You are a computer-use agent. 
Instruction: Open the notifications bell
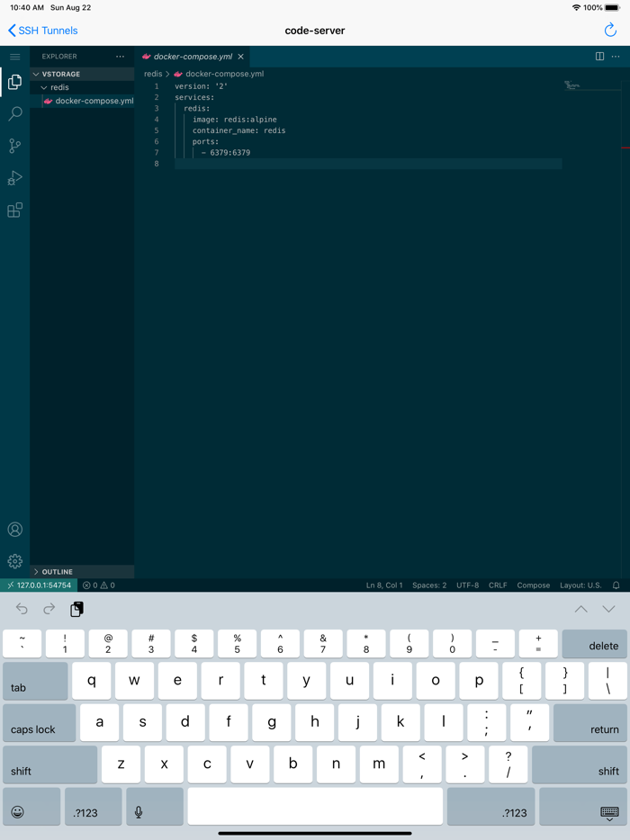(616, 585)
